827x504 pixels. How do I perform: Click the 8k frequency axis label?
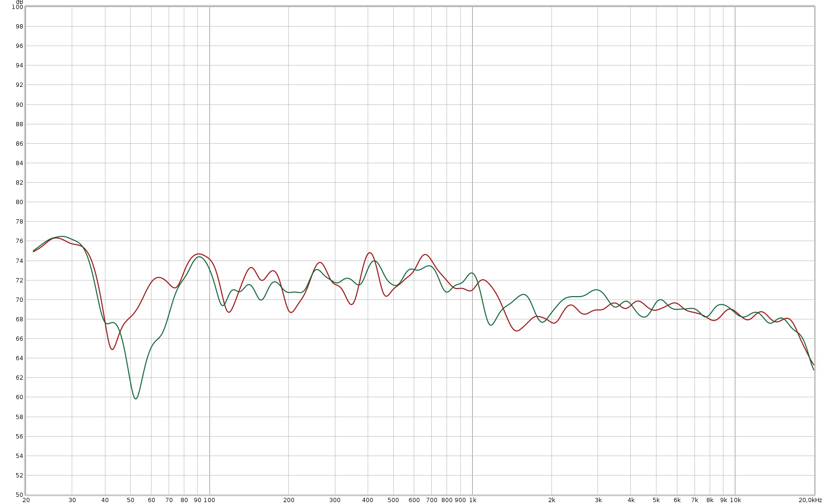[x=710, y=500]
